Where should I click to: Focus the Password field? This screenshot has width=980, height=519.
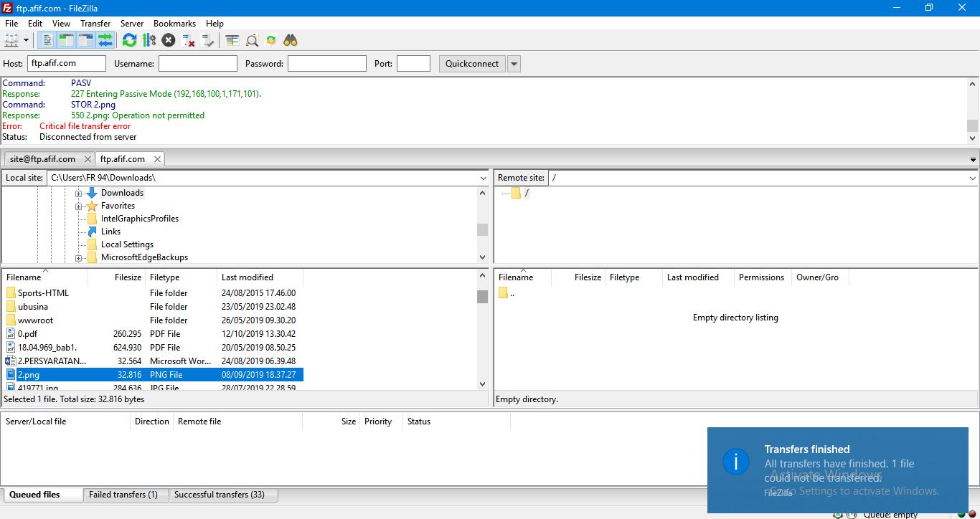pyautogui.click(x=327, y=64)
